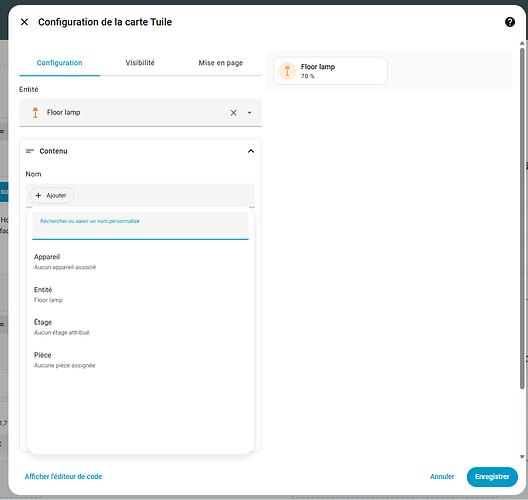Select the Étage name option
Screen dimensions: 528x500
pyautogui.click(x=140, y=327)
